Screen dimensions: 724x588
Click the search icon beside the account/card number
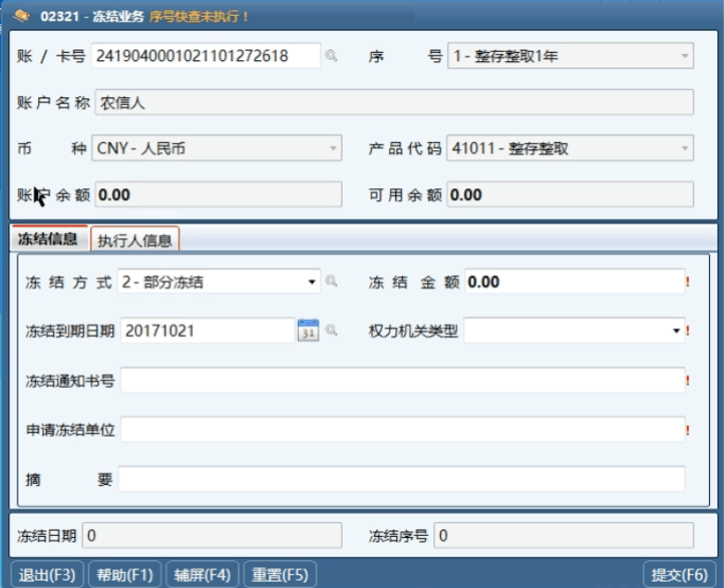pos(331,57)
